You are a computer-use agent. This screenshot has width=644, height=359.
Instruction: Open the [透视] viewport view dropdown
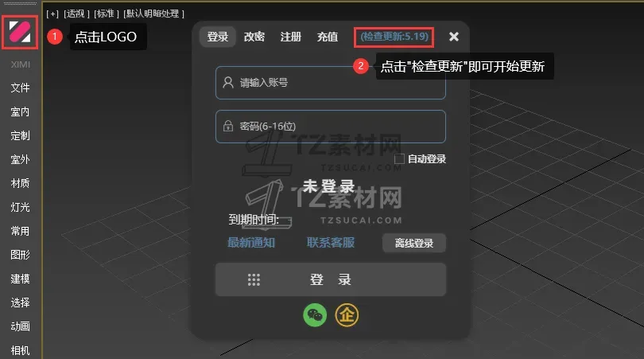[x=77, y=14]
